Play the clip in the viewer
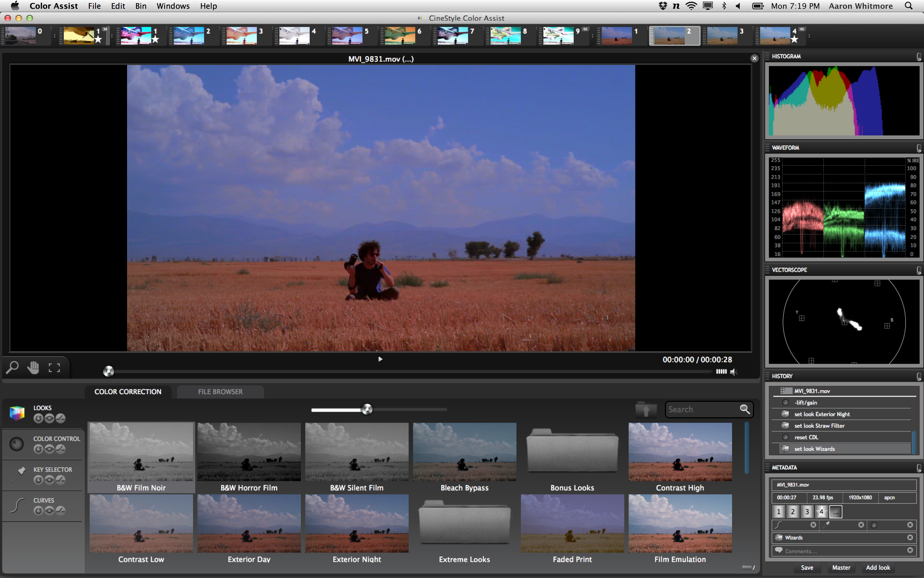Screen dimensions: 924x578 pos(380,359)
